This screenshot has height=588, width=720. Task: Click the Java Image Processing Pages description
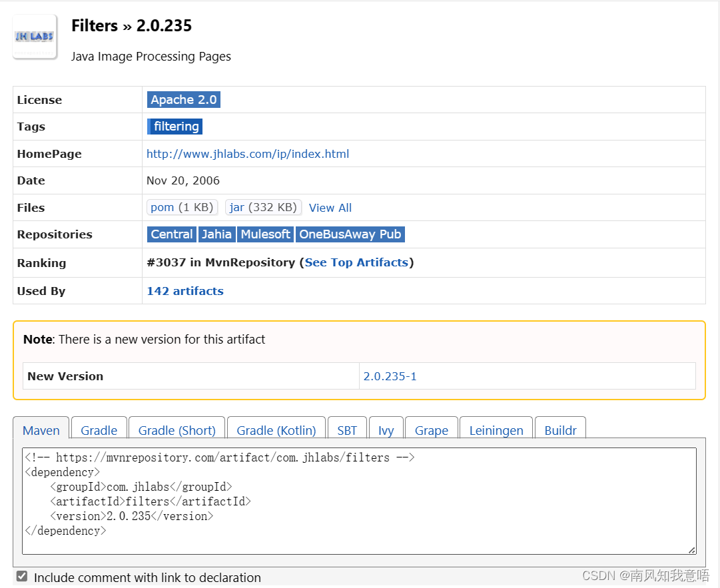[x=151, y=57]
